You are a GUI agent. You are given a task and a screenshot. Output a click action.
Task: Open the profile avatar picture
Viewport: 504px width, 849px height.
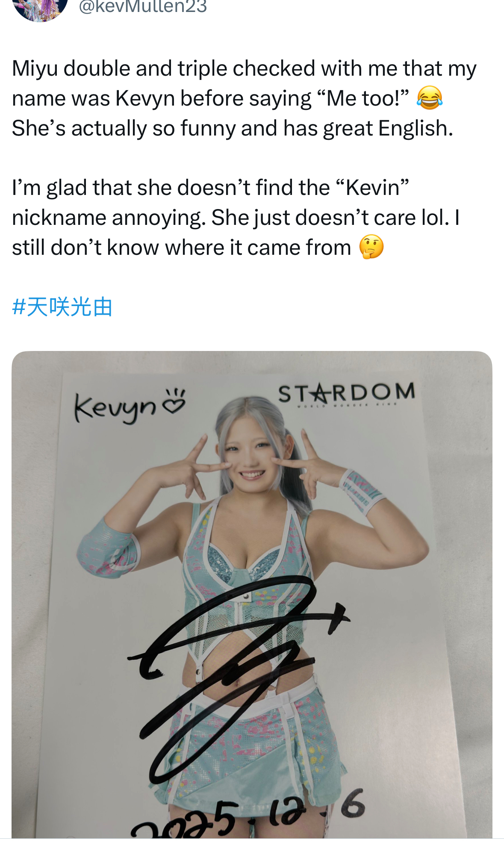41,9
